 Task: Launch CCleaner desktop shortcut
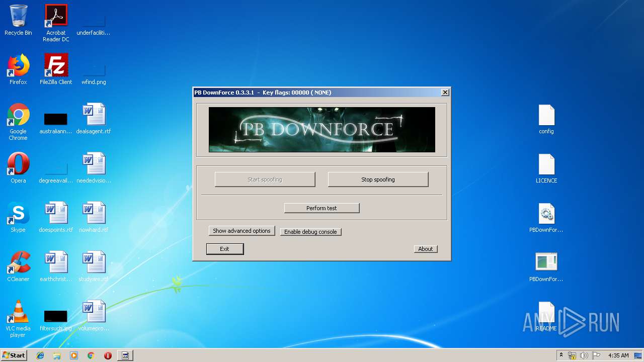coord(18,267)
